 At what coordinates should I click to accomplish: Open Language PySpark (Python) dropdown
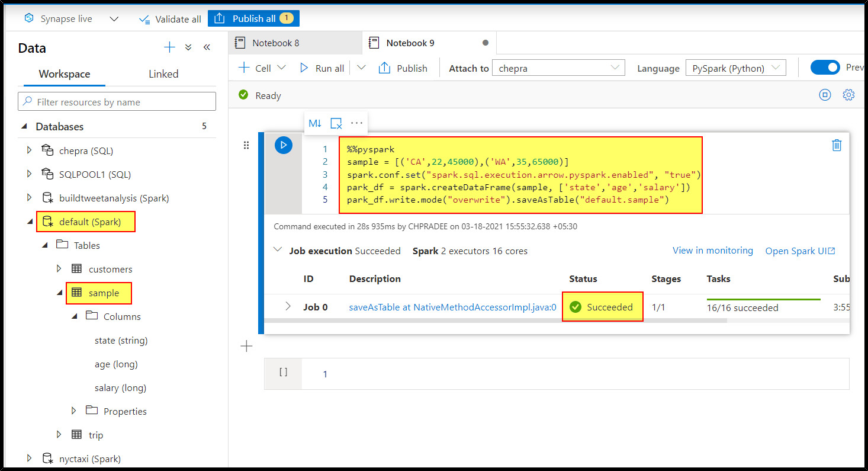(736, 68)
